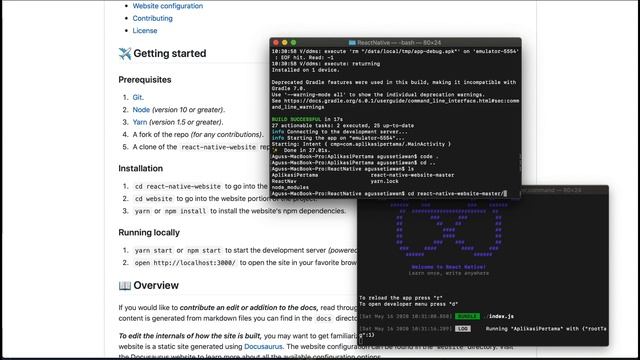Click the 'react-native-website' code in prerequisites

(219, 147)
